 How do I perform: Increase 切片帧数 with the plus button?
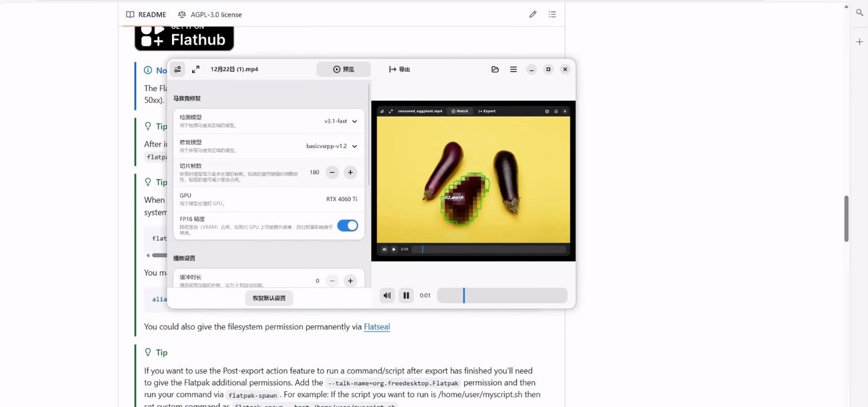click(350, 173)
